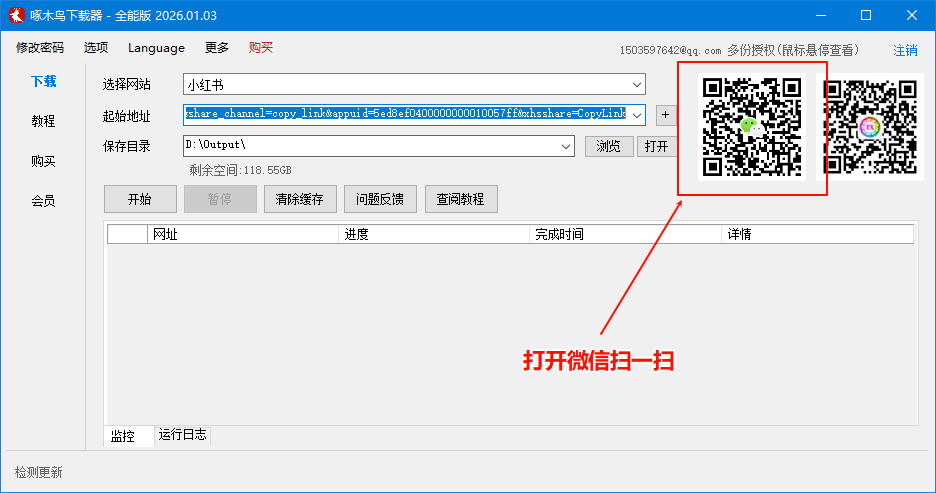Open the 起始地址 URL history dropdown arrow

(636, 115)
